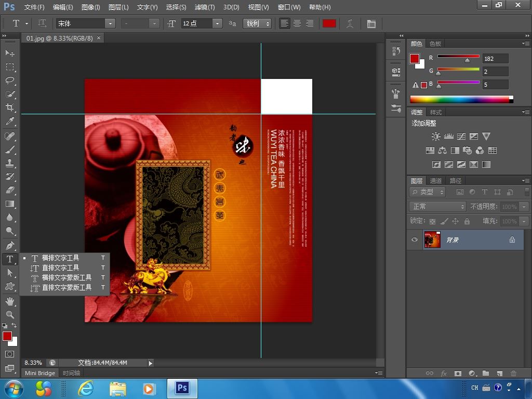Screen dimensions: 532x399
Task: Select the Rectangular Marquee tool
Action: pyautogui.click(x=10, y=67)
